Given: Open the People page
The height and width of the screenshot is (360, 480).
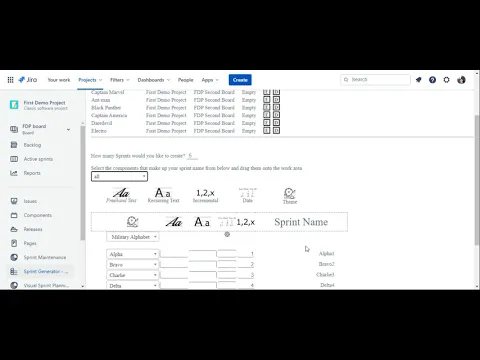Looking at the screenshot, I should tap(185, 80).
